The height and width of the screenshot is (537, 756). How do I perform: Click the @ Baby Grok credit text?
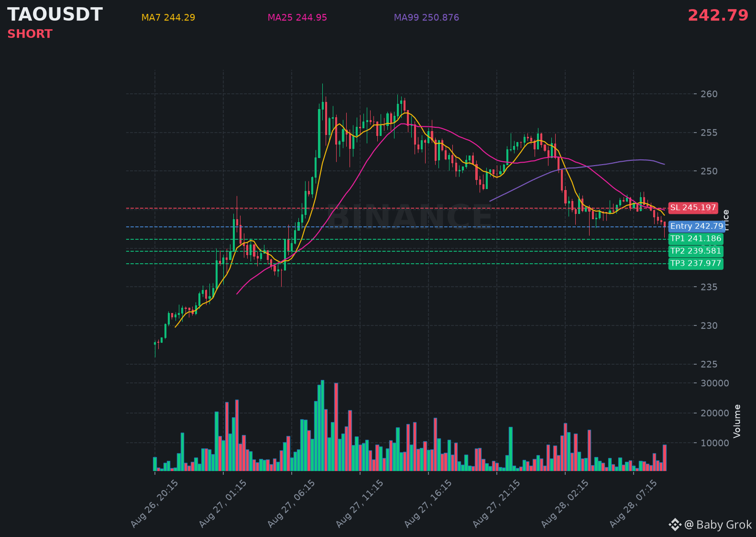tap(718, 525)
